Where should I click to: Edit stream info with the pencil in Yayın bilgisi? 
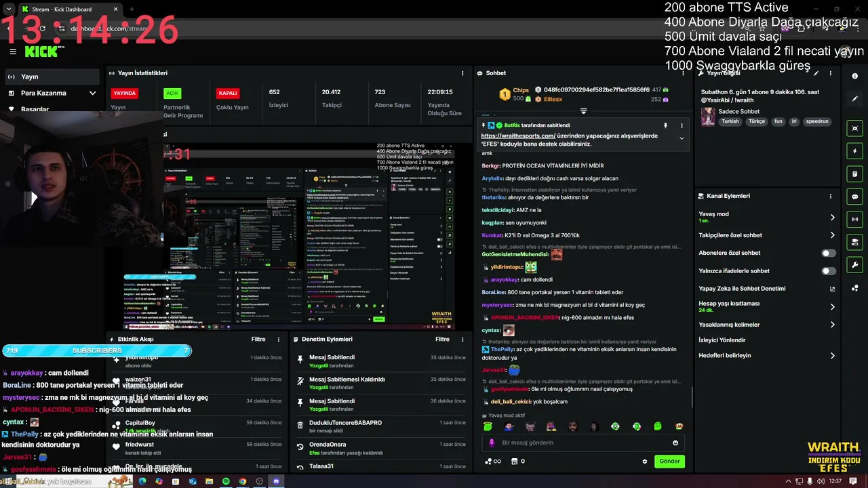(816, 73)
